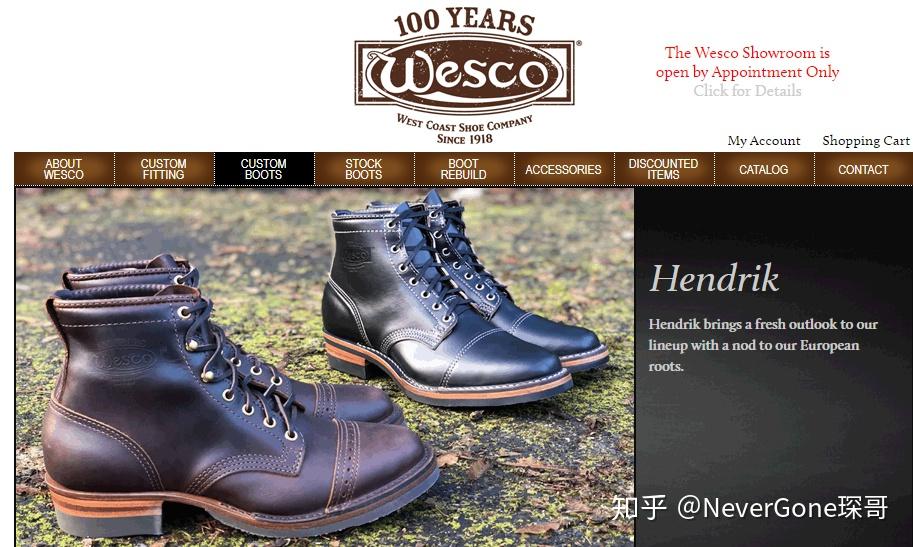Viewport: 913px width, 547px height.
Task: Go to the Contact page
Action: point(864,169)
